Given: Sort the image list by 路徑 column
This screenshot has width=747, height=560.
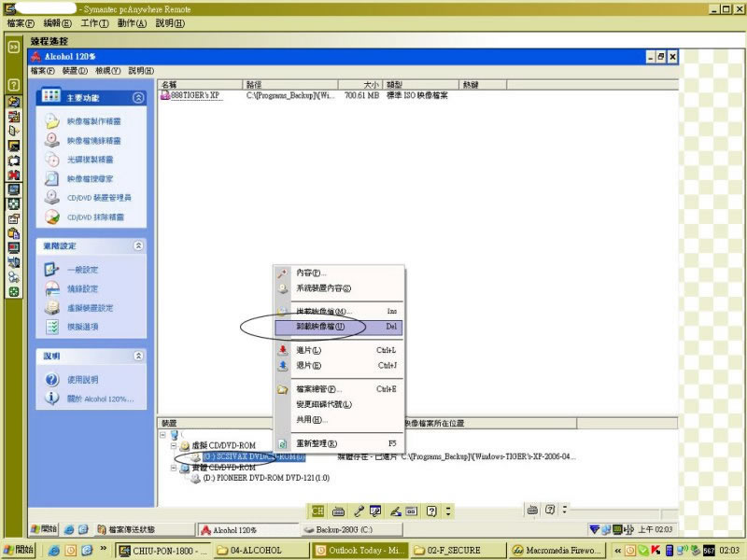Looking at the screenshot, I should pyautogui.click(x=290, y=85).
